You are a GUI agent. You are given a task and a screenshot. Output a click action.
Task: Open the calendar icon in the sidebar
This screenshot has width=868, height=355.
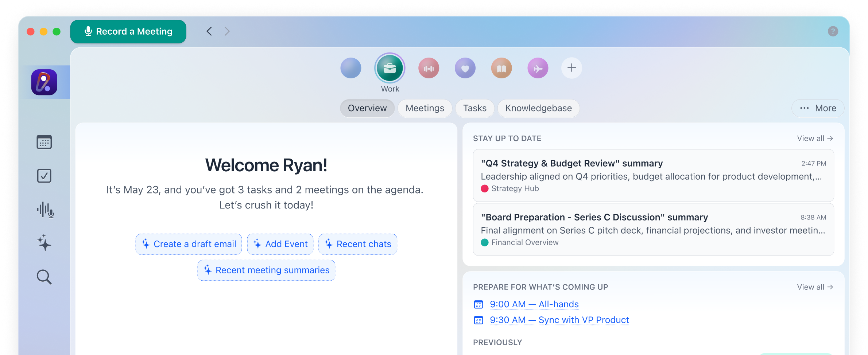[x=44, y=142]
